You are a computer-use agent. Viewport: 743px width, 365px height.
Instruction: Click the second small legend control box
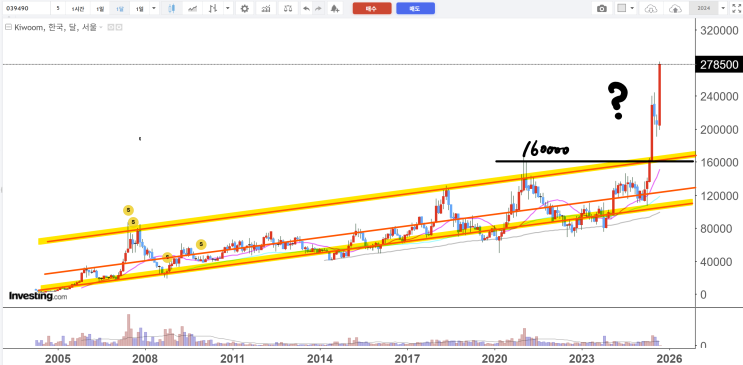click(119, 28)
